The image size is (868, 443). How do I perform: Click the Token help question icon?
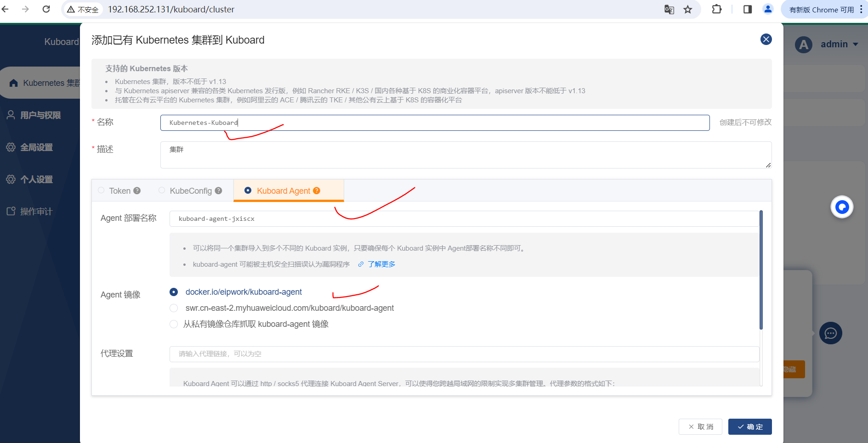click(x=137, y=191)
